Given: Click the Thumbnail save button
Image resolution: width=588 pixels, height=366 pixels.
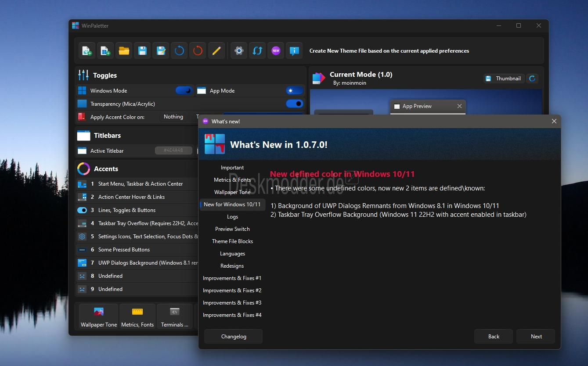Looking at the screenshot, I should (504, 79).
